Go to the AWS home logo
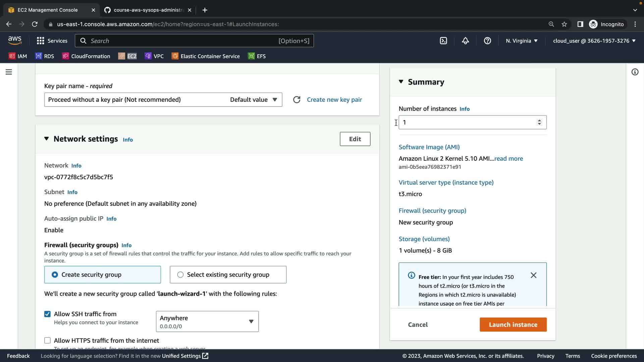The height and width of the screenshot is (362, 644). point(15,41)
